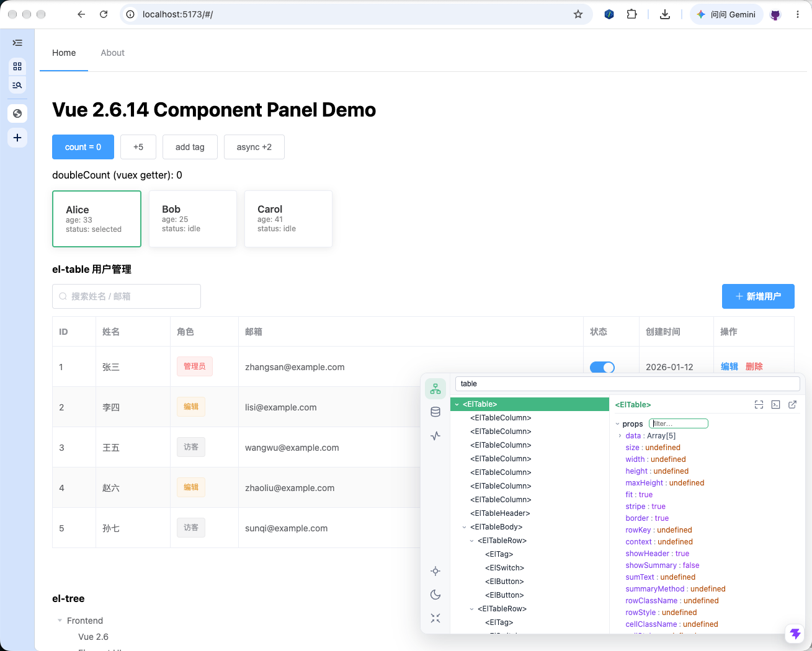Switch devtools to dark mode moon icon
Screen dimensions: 812x651
(x=435, y=595)
